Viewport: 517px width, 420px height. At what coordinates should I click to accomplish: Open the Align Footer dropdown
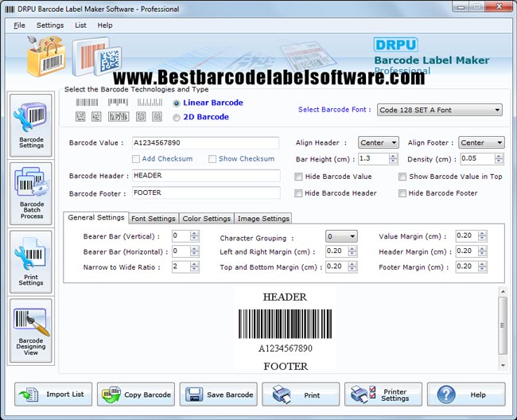[x=481, y=142]
